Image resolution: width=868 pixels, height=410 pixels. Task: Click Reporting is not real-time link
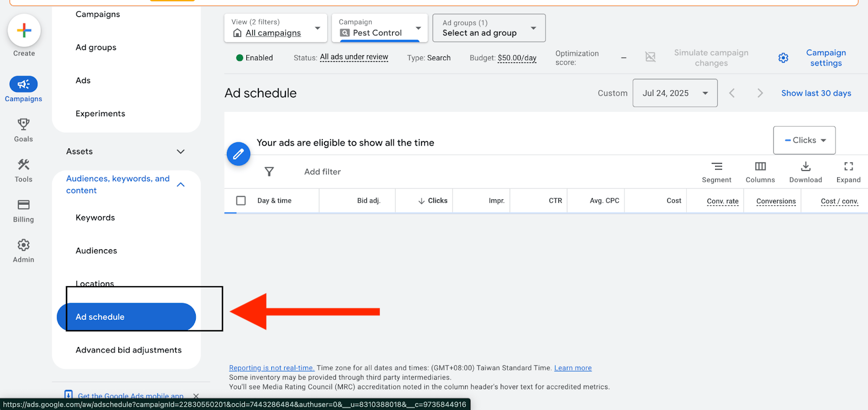click(x=272, y=368)
